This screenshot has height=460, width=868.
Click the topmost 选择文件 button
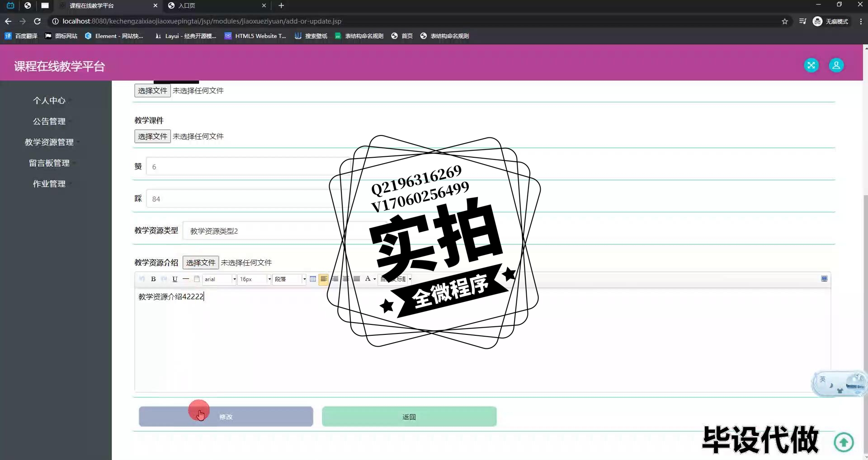[x=152, y=90]
